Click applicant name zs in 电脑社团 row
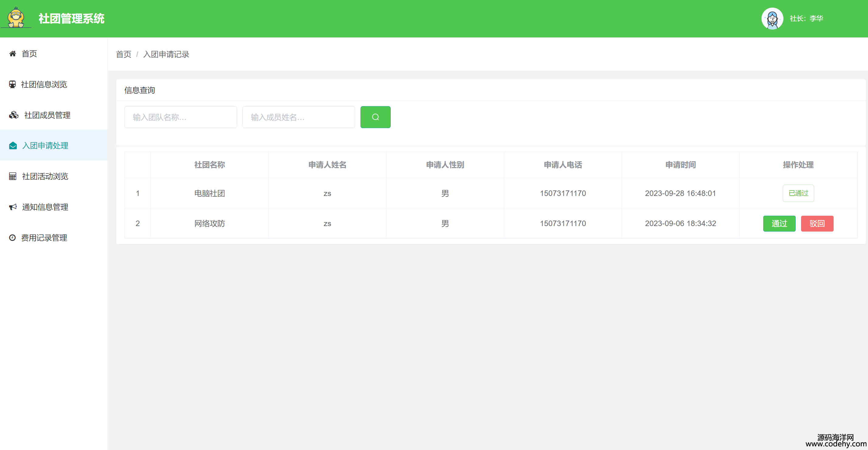Image resolution: width=868 pixels, height=450 pixels. [x=327, y=194]
